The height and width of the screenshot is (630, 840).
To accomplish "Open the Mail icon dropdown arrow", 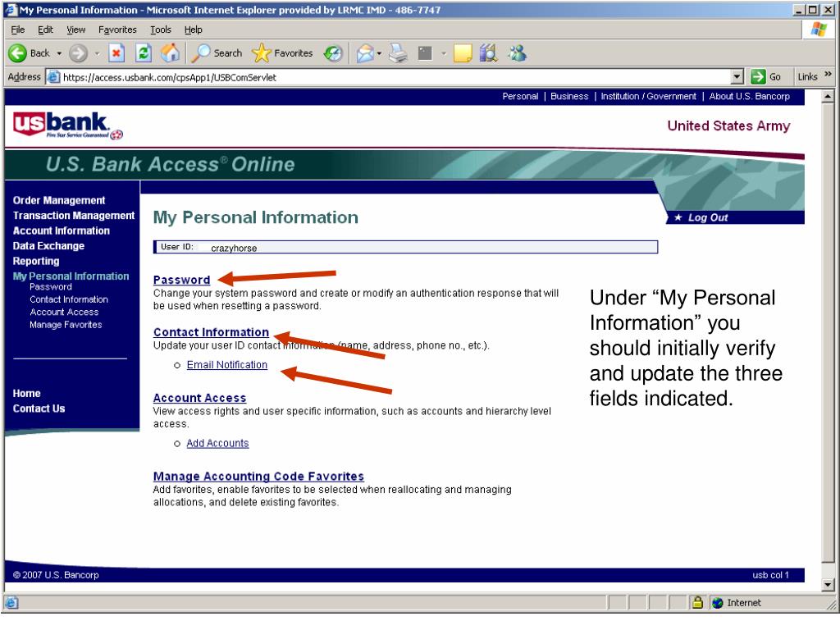I will 379,53.
